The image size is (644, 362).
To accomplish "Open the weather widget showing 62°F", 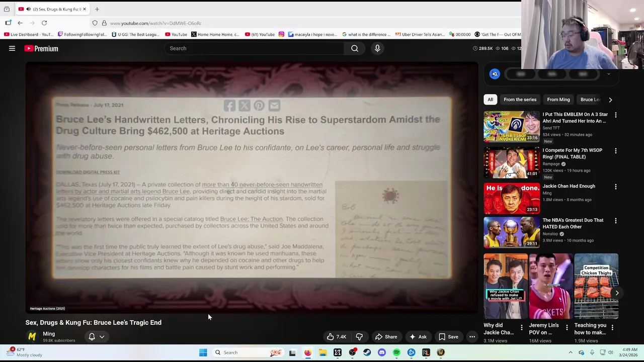I will click(25, 352).
